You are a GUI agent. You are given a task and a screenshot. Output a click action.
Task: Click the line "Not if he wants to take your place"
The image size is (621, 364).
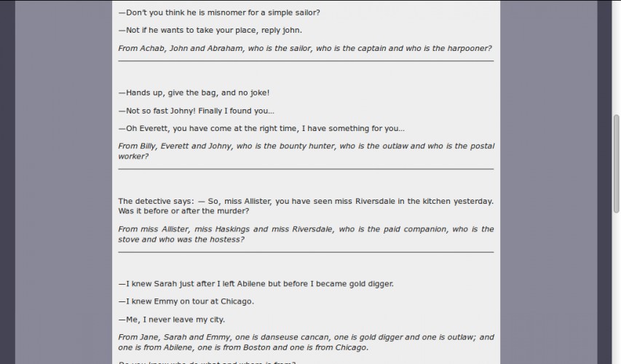pyautogui.click(x=210, y=30)
